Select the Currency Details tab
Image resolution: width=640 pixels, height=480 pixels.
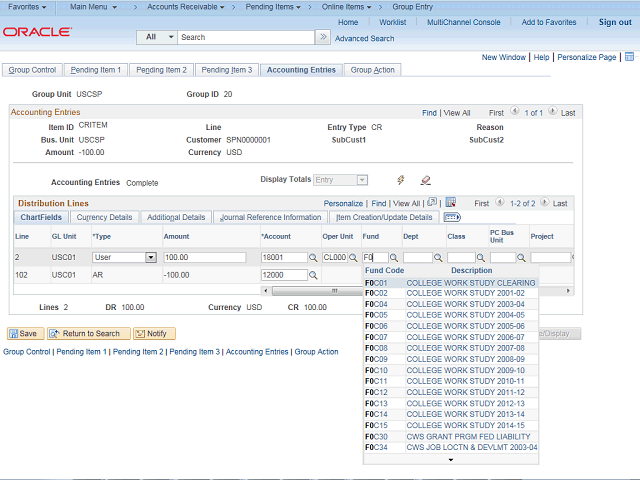pos(104,217)
